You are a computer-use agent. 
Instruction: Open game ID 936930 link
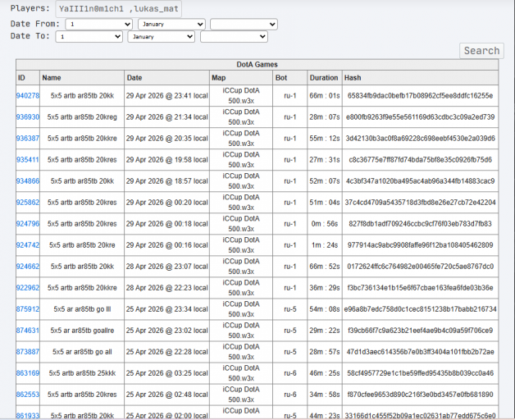point(28,117)
